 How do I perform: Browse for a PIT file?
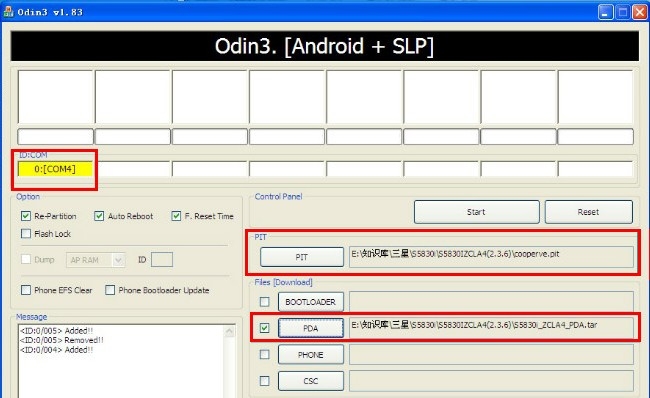click(x=302, y=257)
